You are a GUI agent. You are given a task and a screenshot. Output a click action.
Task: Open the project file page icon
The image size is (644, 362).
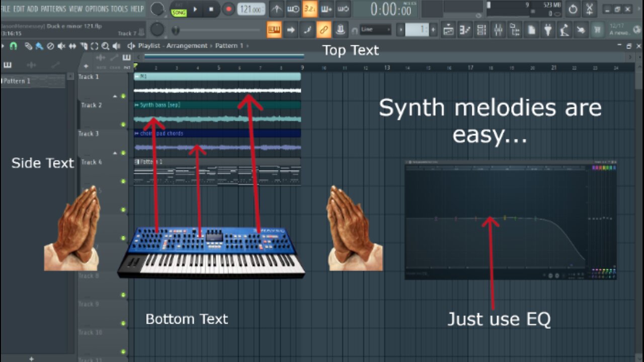pyautogui.click(x=531, y=30)
